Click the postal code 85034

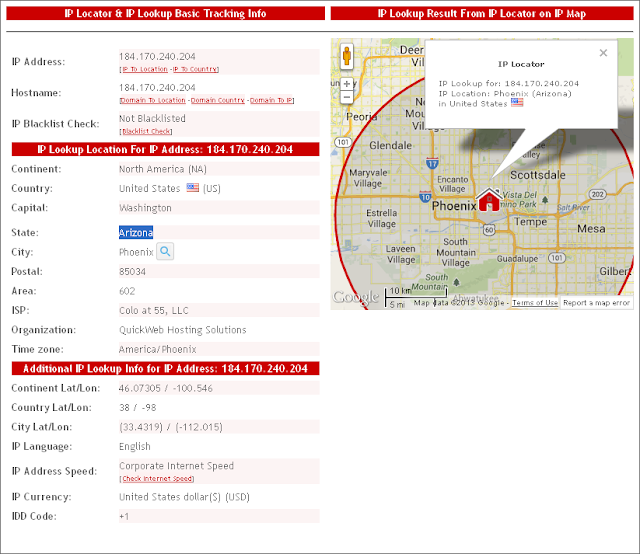click(132, 271)
